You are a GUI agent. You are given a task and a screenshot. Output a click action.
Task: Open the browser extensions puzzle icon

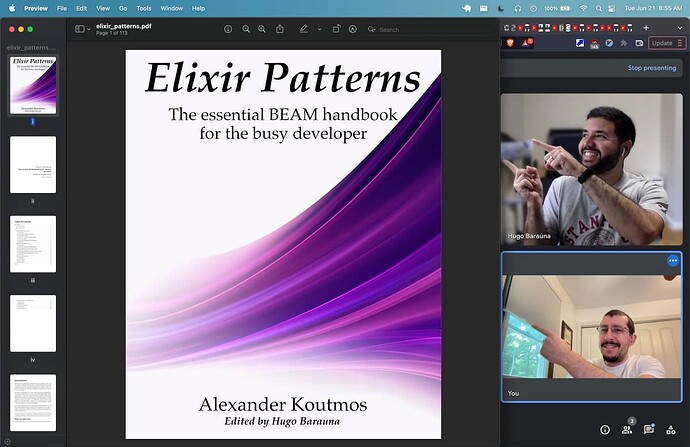(x=624, y=43)
